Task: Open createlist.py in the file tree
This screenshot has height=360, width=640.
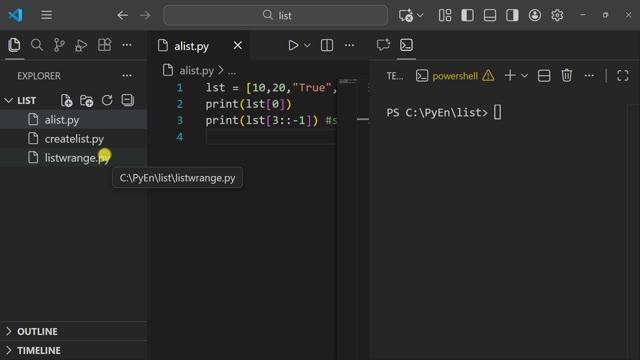Action: (73, 139)
